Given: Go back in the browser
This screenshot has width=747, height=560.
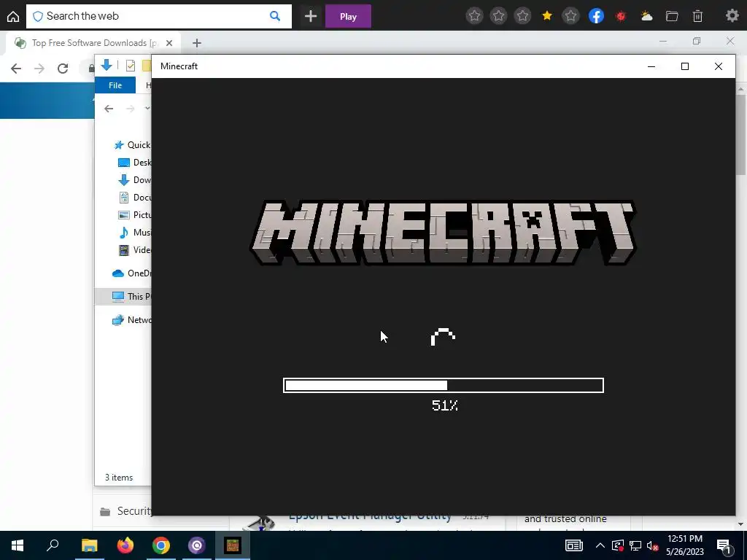Looking at the screenshot, I should click(x=16, y=69).
